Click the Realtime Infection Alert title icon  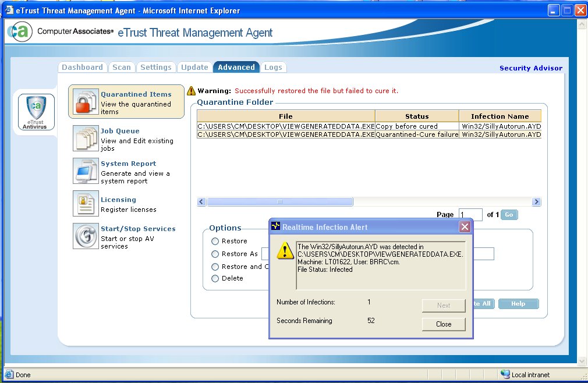pyautogui.click(x=275, y=226)
